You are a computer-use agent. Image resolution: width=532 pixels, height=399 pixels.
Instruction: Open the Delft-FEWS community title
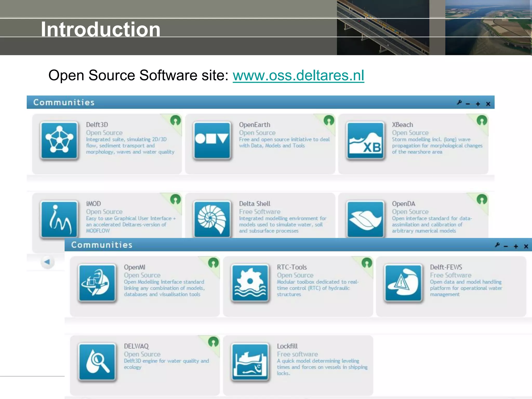[x=446, y=267]
